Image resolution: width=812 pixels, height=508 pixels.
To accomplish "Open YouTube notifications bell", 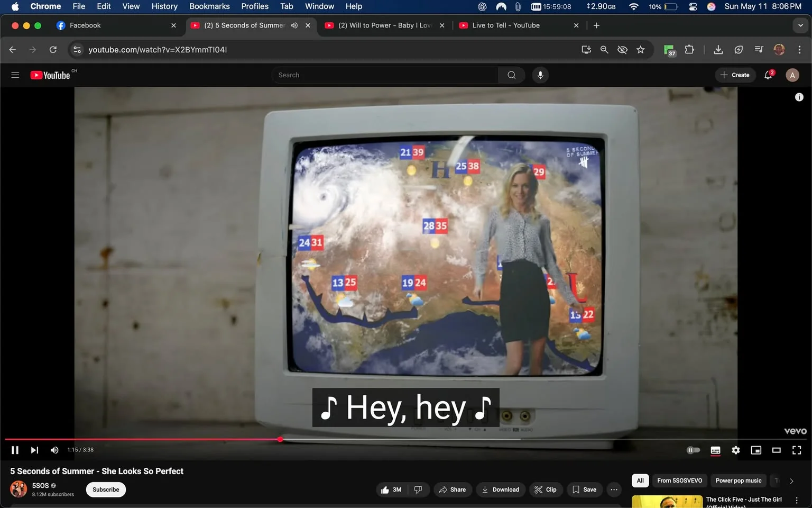I will [769, 75].
